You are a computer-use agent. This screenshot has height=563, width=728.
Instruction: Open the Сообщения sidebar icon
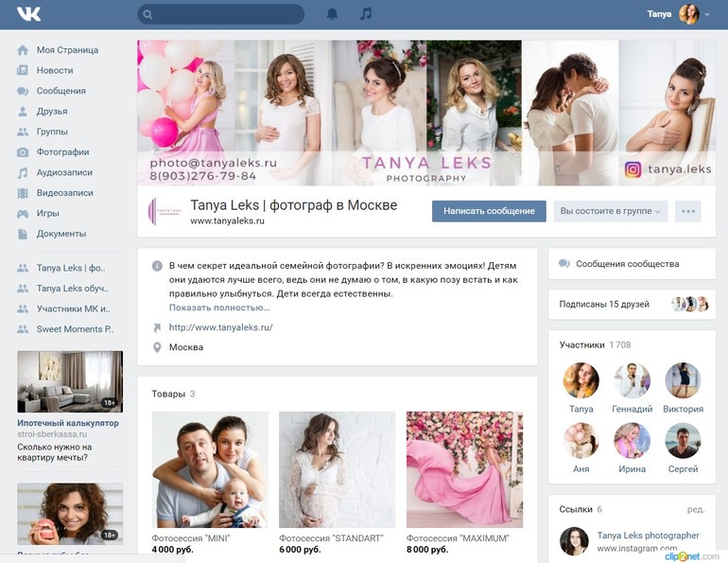coord(23,91)
